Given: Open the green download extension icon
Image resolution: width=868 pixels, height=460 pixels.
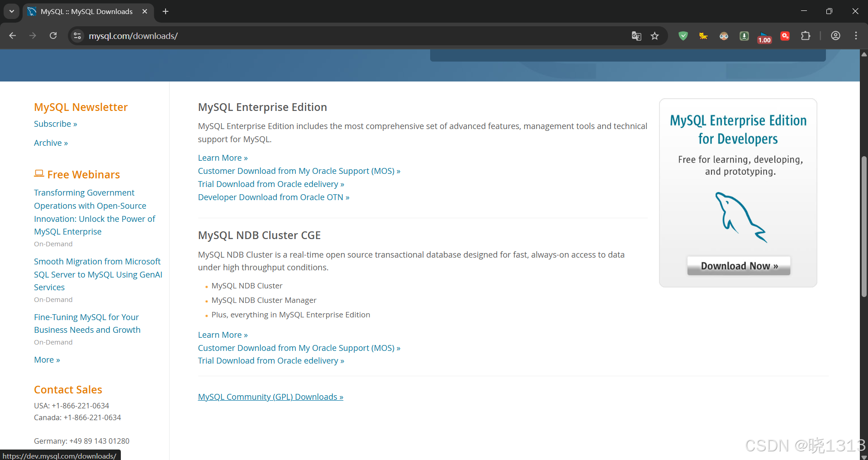Looking at the screenshot, I should (744, 36).
